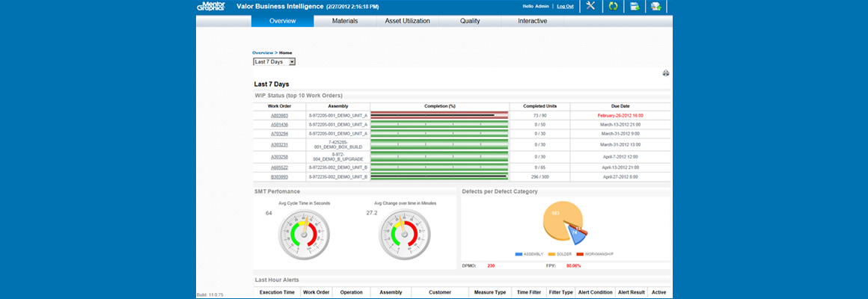Open the Materials tab

tap(345, 21)
